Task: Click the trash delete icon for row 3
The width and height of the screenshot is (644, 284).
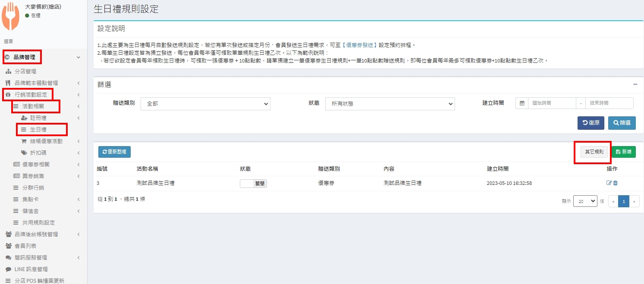Action: [616, 183]
